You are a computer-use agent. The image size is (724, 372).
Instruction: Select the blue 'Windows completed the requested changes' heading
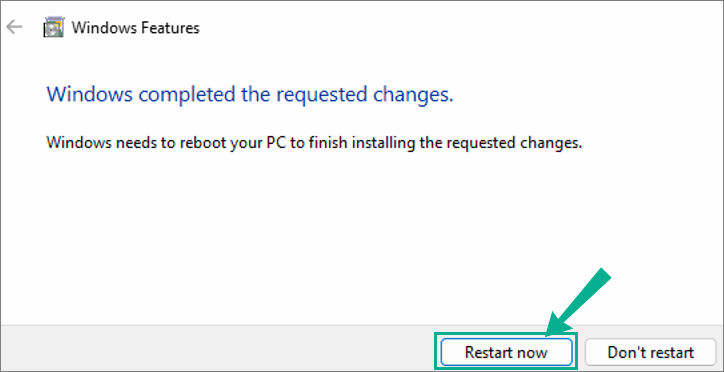pyautogui.click(x=250, y=94)
